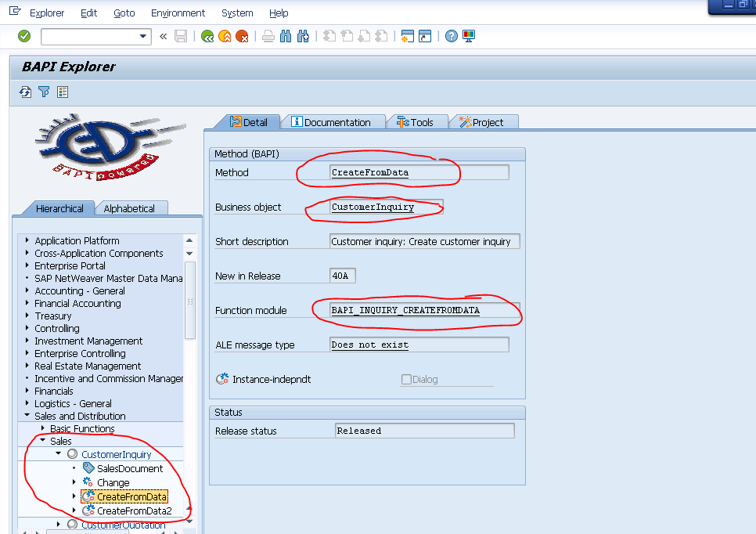Click the Customize Local Layout icon

pyautogui.click(x=466, y=36)
